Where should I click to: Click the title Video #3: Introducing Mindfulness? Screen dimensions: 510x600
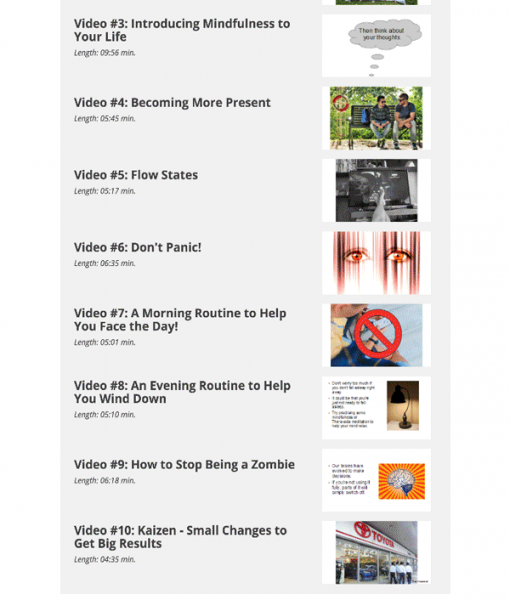(x=182, y=30)
